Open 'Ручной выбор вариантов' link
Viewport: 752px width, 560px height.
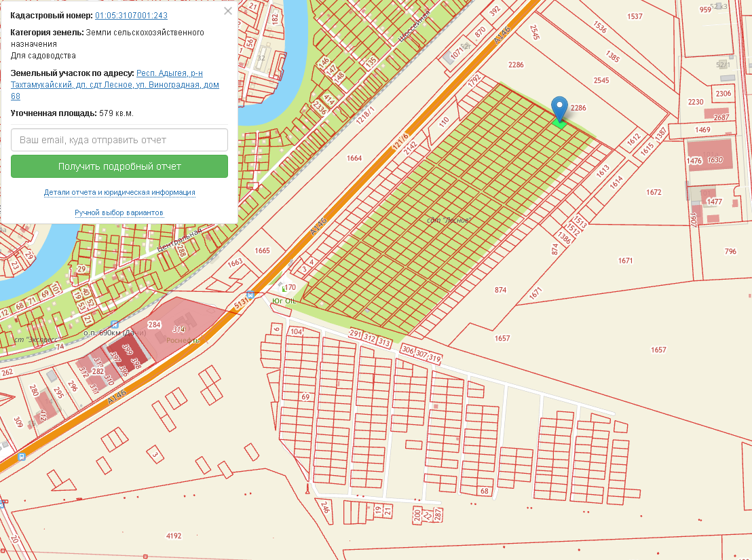click(x=119, y=212)
